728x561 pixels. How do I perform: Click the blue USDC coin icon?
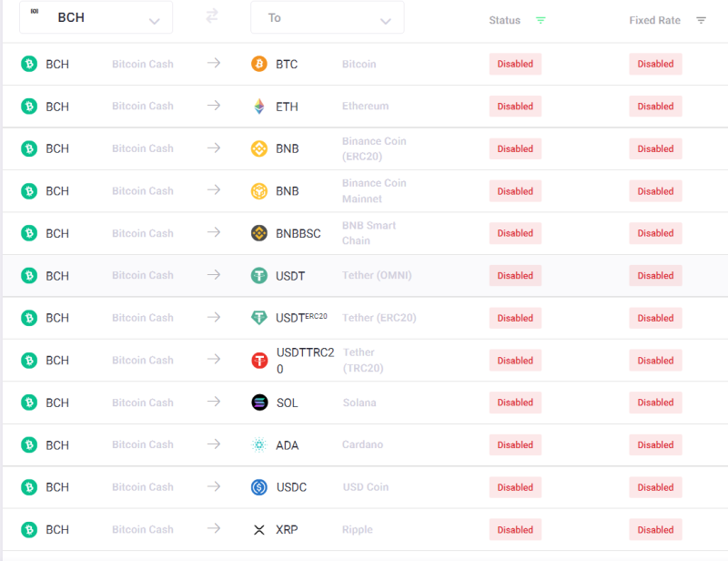[259, 487]
